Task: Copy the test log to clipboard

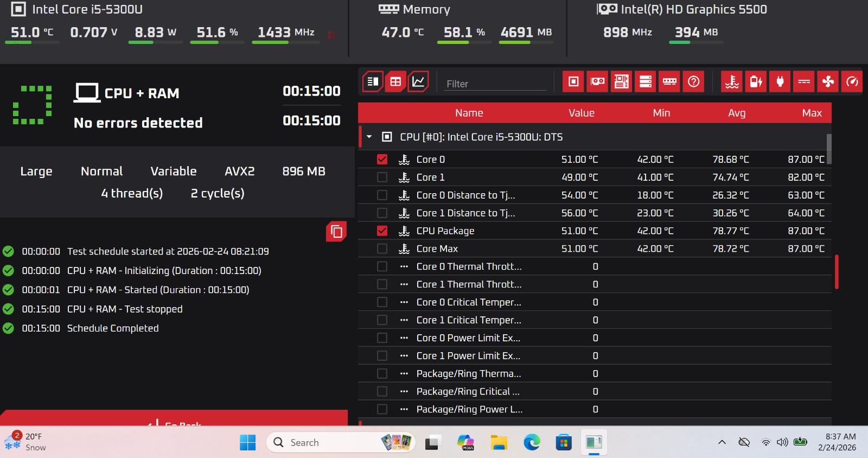Action: tap(336, 231)
